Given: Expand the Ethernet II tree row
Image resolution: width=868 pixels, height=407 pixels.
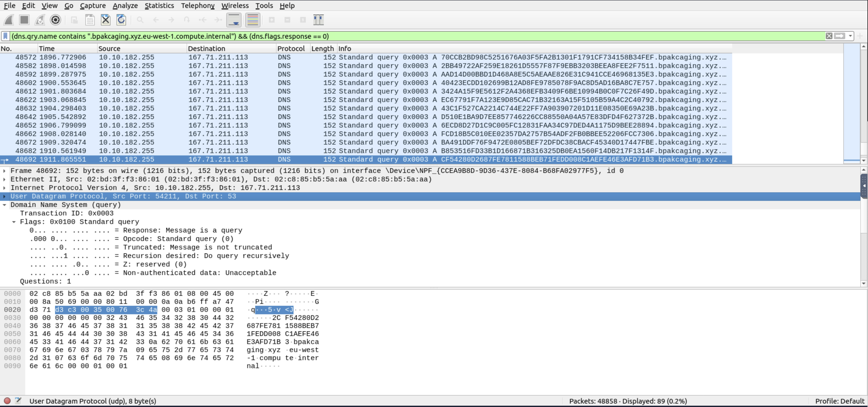Looking at the screenshot, I should 4,179.
